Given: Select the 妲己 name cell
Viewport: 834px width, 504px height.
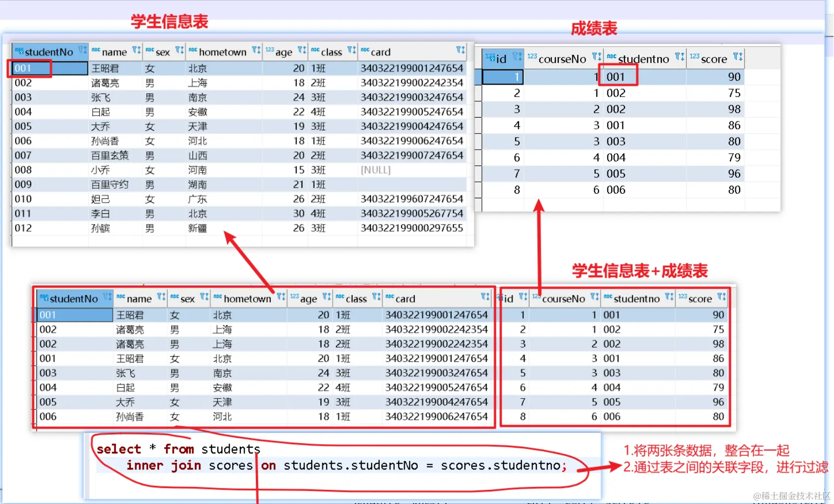Looking at the screenshot, I should point(101,199).
